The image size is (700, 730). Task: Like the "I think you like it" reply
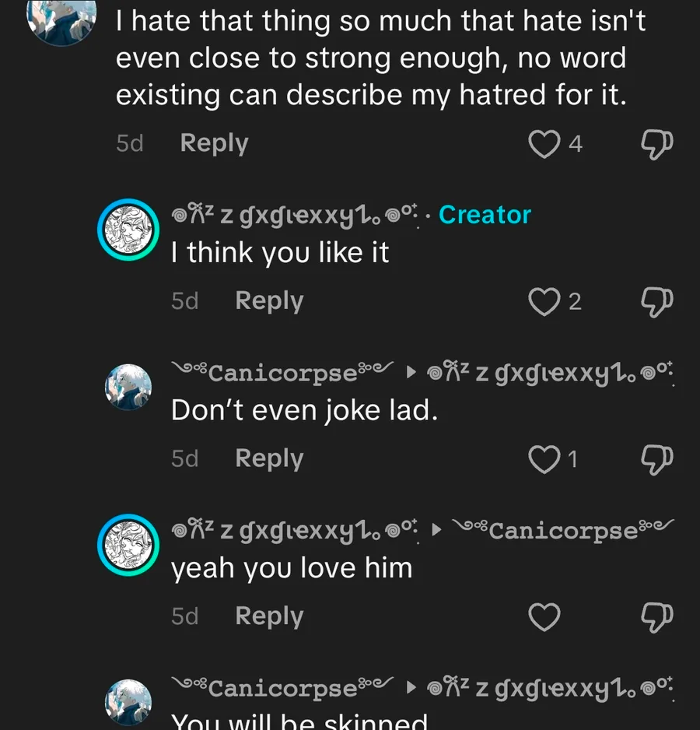[x=544, y=301]
